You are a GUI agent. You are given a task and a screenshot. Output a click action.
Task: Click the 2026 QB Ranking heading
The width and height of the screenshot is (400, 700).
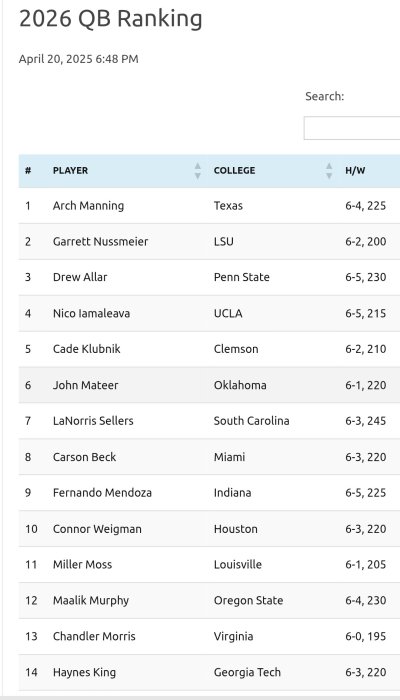[111, 19]
